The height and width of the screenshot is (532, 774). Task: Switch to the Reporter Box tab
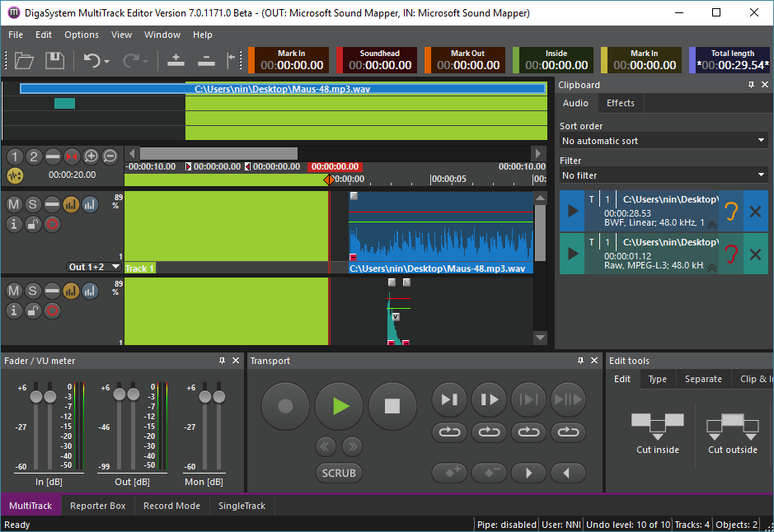(97, 506)
